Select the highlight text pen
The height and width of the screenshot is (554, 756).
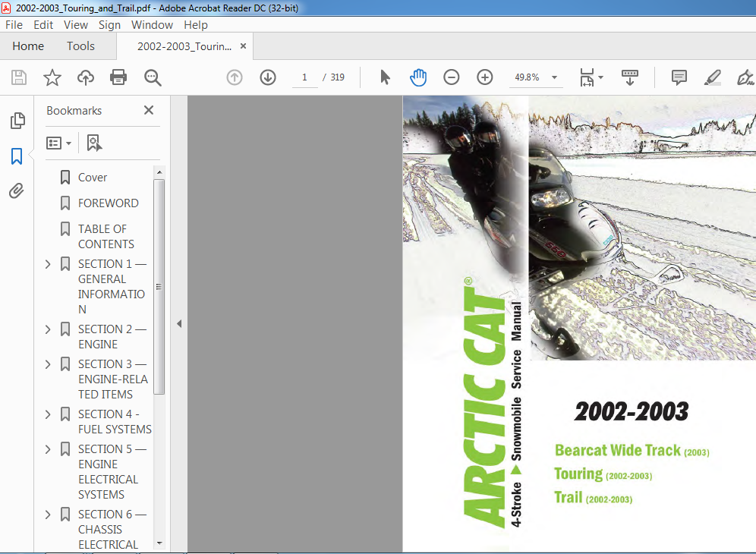(712, 77)
